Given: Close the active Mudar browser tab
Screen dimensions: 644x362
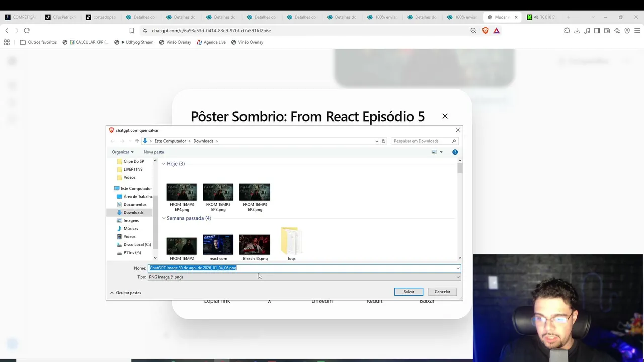Looking at the screenshot, I should click(516, 17).
